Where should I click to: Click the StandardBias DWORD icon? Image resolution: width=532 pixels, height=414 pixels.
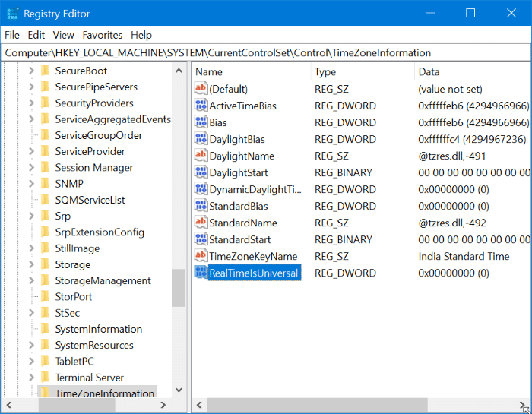pos(201,206)
